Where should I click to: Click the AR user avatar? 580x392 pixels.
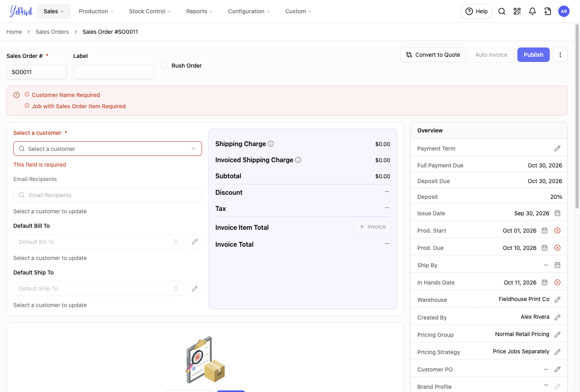(564, 11)
